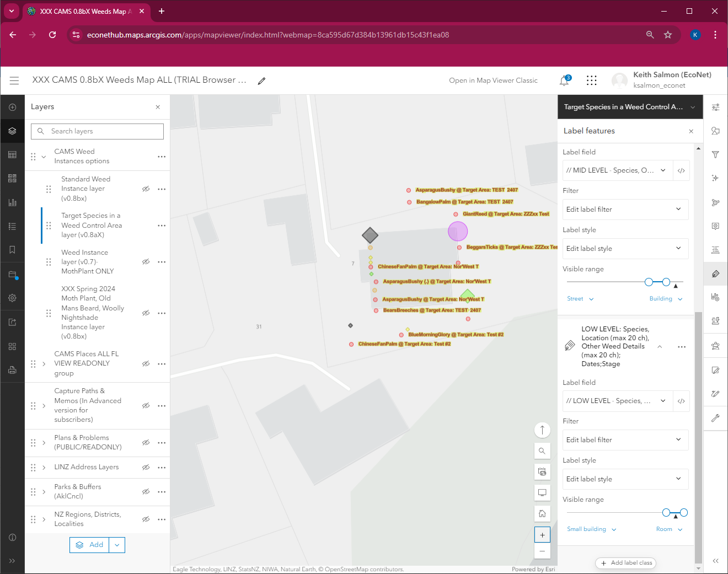Image resolution: width=728 pixels, height=574 pixels.
Task: Click the Print icon in the dark sidebar
Action: point(12,370)
